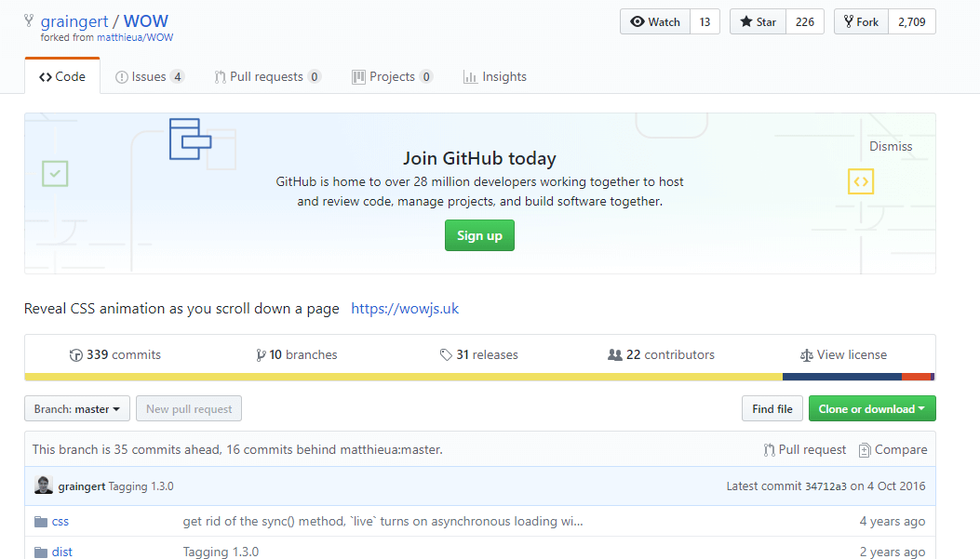Click the Star button
This screenshot has width=980, height=559.
758,22
